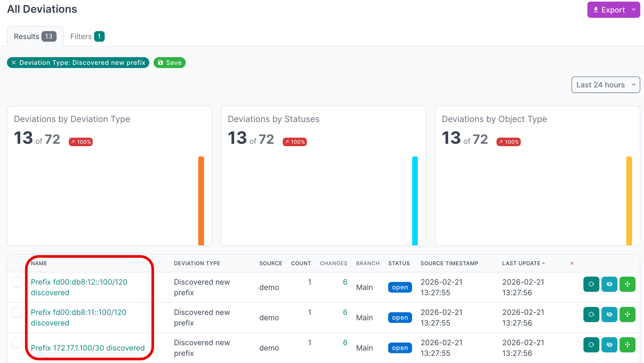644x363 pixels.
Task: Click the red X in table header
Action: (x=572, y=263)
